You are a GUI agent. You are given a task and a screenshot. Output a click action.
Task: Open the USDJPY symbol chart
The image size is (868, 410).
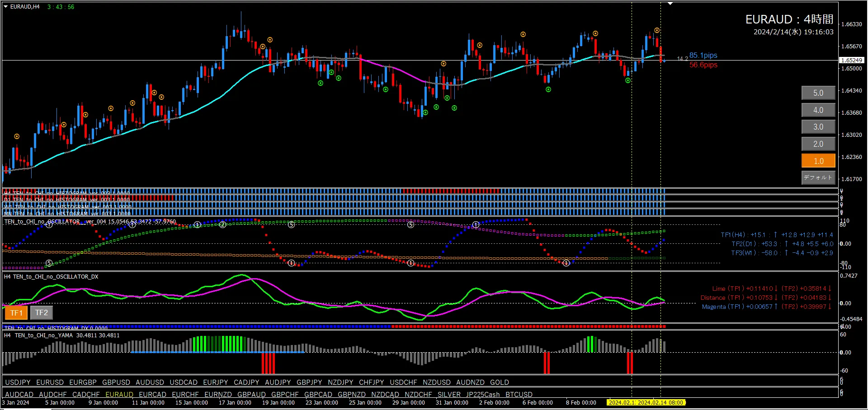point(18,382)
